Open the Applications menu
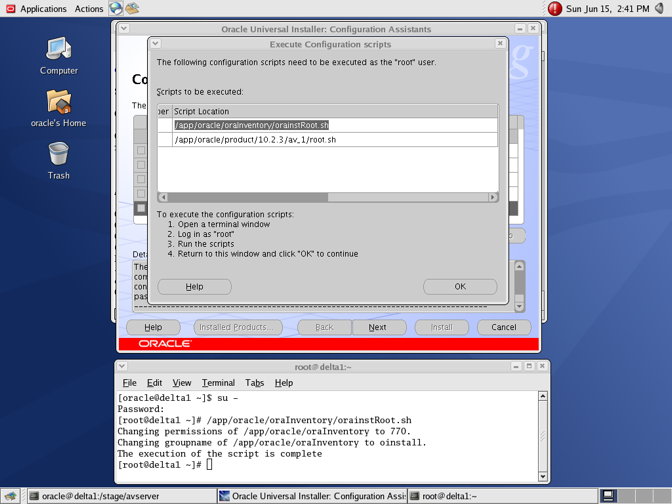This screenshot has width=672, height=504. 43,9
